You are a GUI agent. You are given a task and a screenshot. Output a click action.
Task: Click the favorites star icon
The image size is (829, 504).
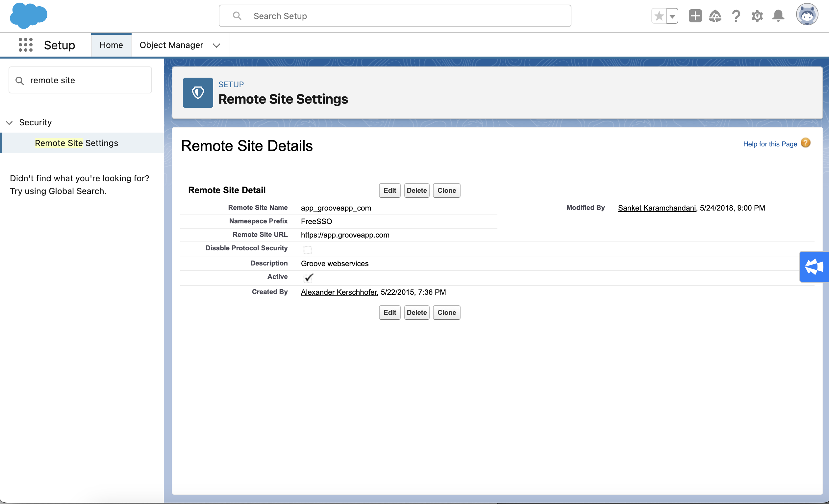659,16
